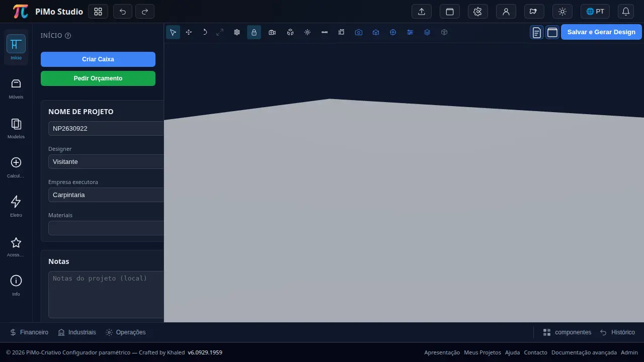The width and height of the screenshot is (644, 362).
Task: Show the componentes panel
Action: click(x=567, y=332)
